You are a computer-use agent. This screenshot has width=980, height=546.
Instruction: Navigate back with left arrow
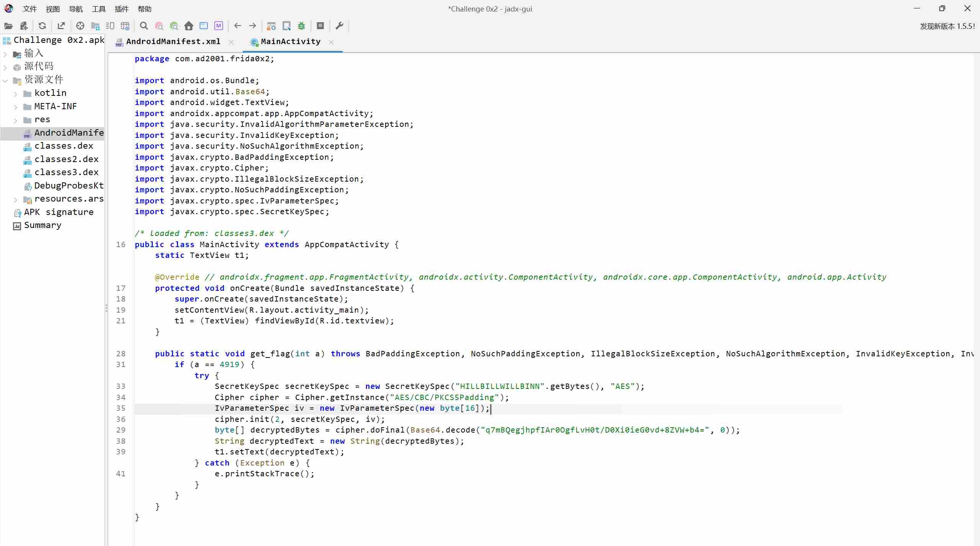click(238, 26)
